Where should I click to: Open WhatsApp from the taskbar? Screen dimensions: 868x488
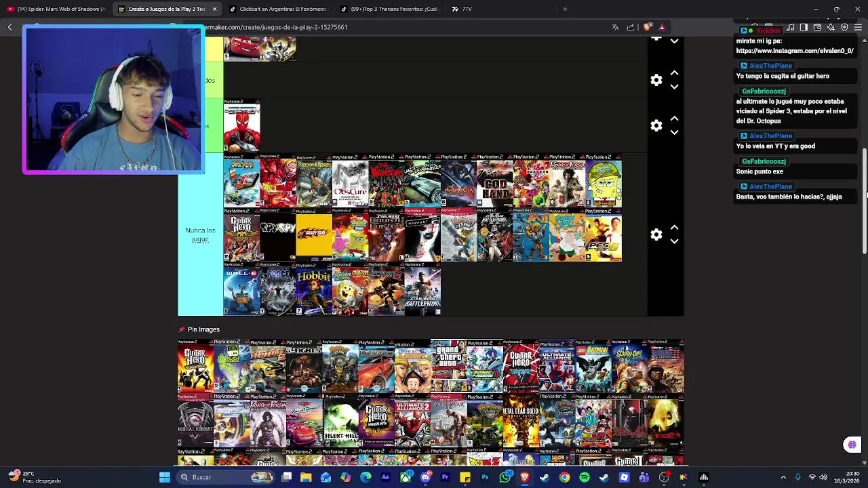click(505, 477)
